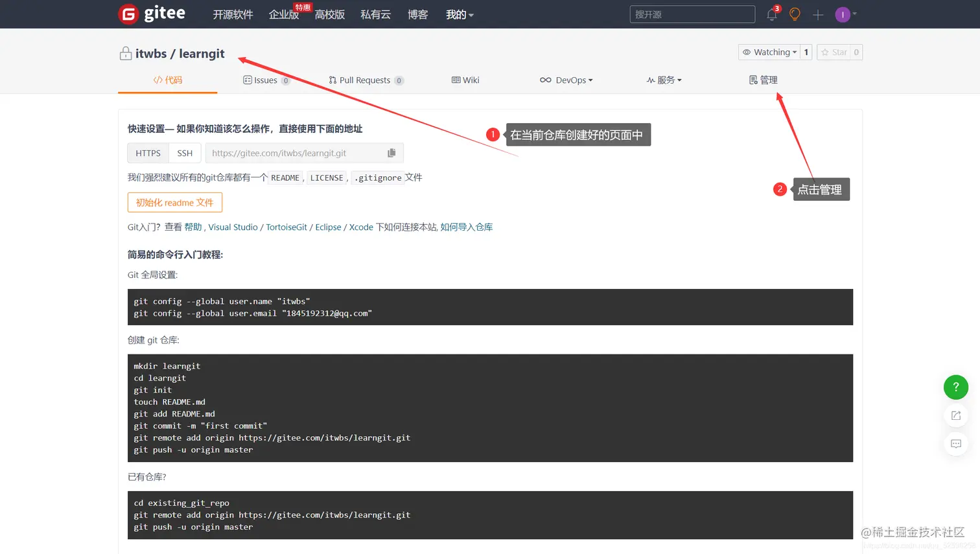Screen dimensions: 980x554
Task: Open 高校版 in top navigation
Action: tap(330, 14)
